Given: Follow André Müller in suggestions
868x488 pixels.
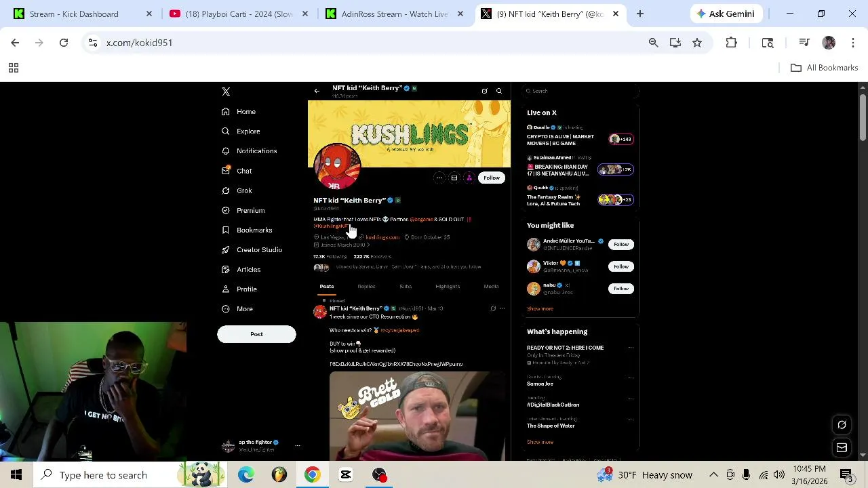Looking at the screenshot, I should [x=621, y=244].
